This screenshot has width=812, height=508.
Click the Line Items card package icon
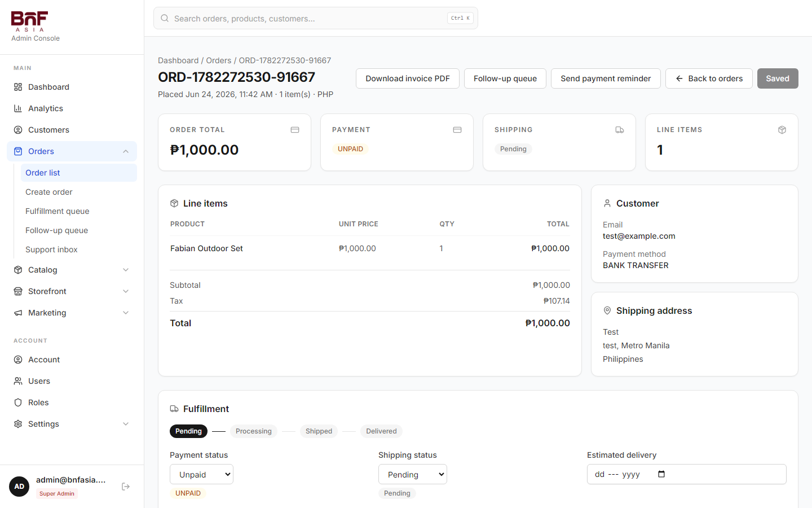click(782, 130)
